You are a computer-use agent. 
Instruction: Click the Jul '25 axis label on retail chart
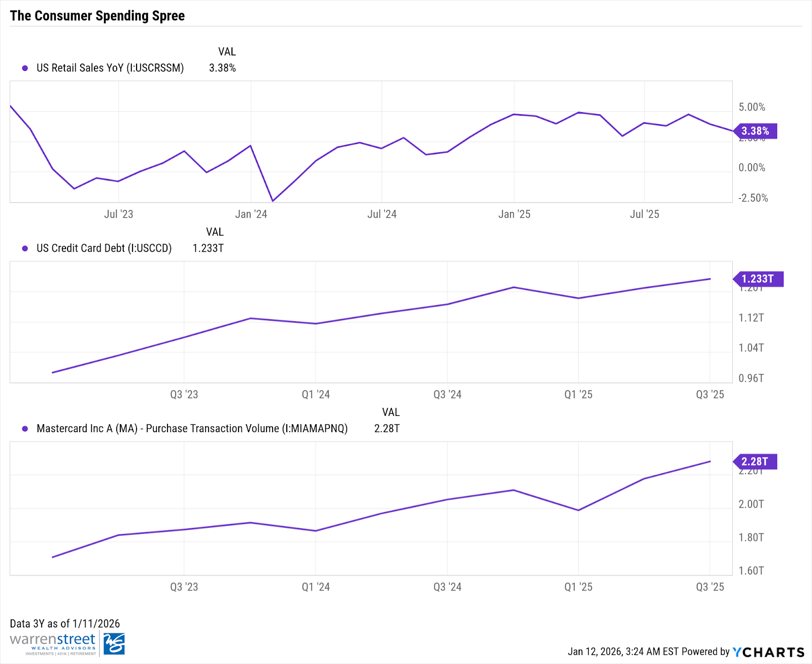(x=644, y=214)
